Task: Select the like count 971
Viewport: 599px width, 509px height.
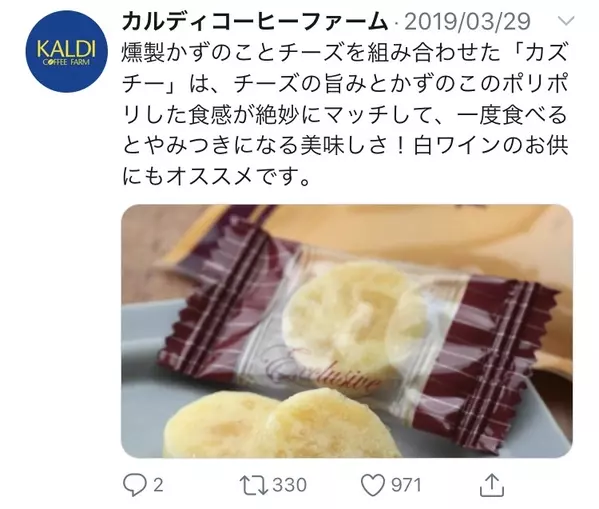Action: click(x=406, y=485)
